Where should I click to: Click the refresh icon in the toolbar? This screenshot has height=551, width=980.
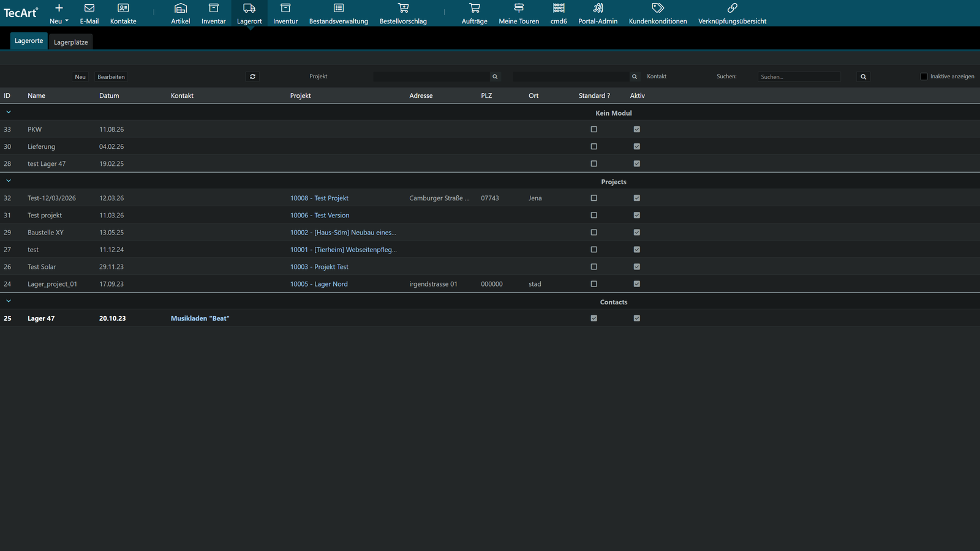tap(252, 77)
